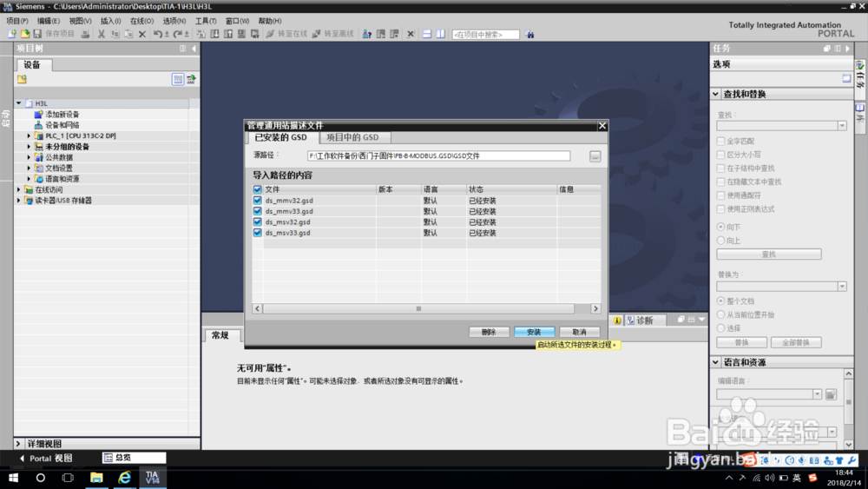The image size is (868, 489).
Task: Click the Undo arrow icon
Action: (x=158, y=35)
